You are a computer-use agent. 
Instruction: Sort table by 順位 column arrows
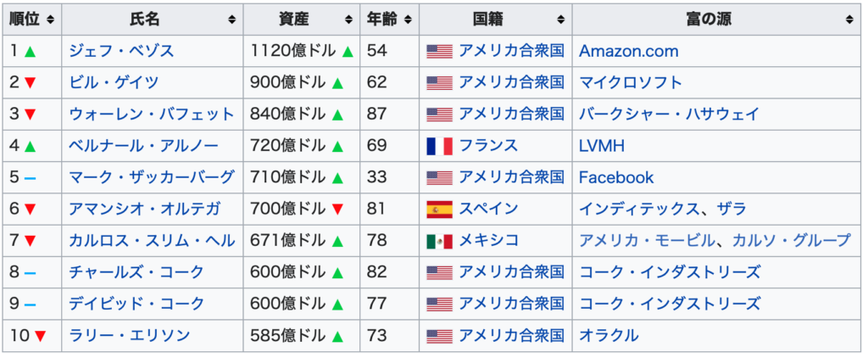50,20
